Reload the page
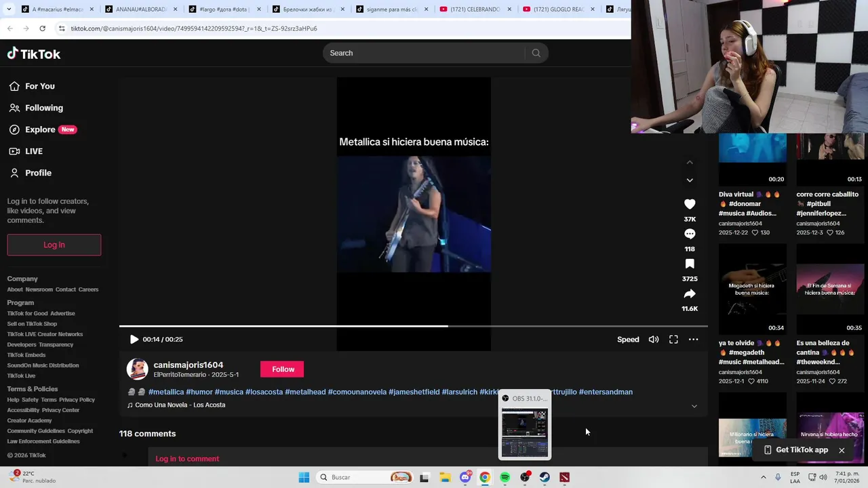This screenshot has width=868, height=488. [x=42, y=28]
